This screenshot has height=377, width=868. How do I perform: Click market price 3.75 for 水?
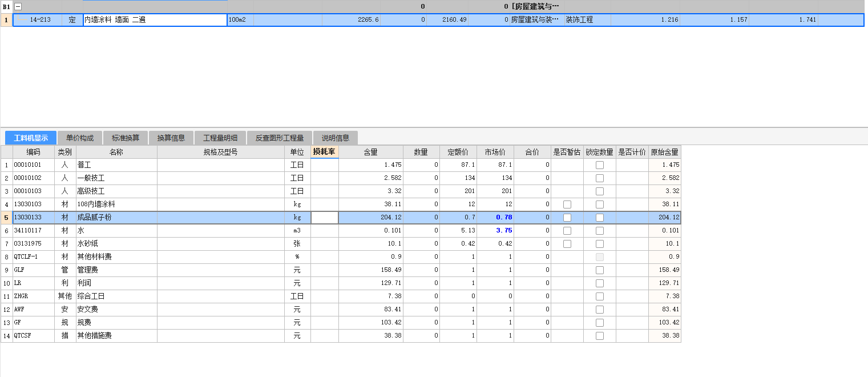495,231
